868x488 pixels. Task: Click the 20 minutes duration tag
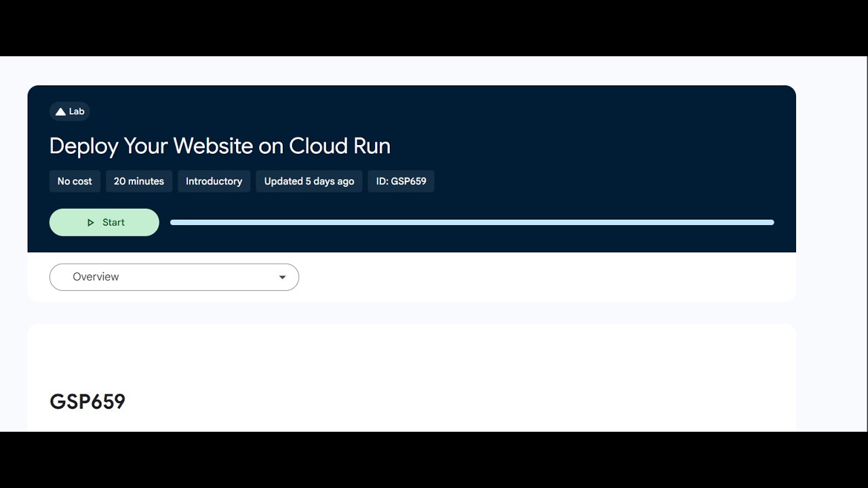click(x=139, y=181)
